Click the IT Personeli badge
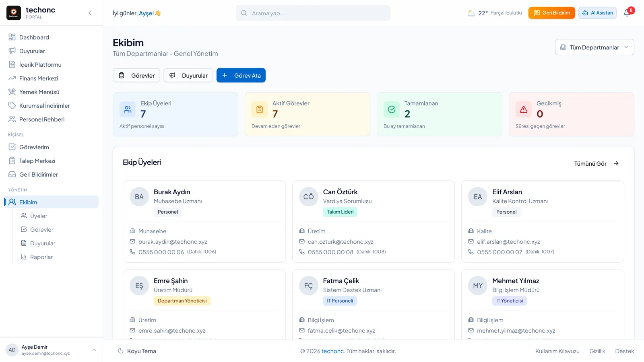 click(x=340, y=301)
